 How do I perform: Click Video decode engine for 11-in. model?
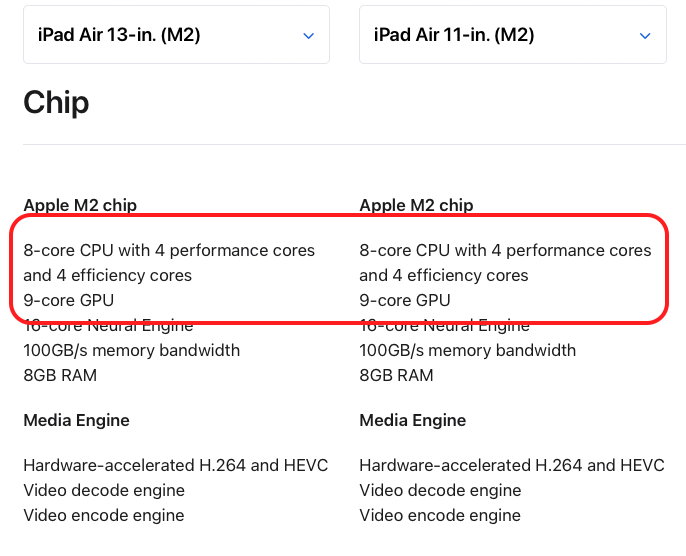[x=440, y=490]
